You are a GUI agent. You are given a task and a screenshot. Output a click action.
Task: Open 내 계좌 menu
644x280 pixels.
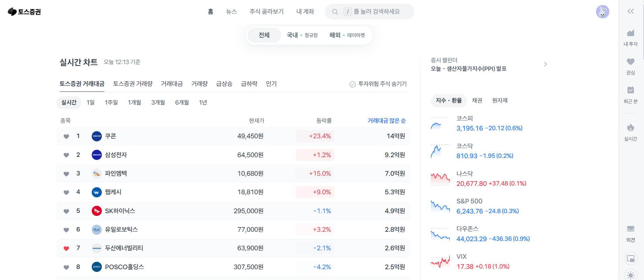pyautogui.click(x=305, y=11)
